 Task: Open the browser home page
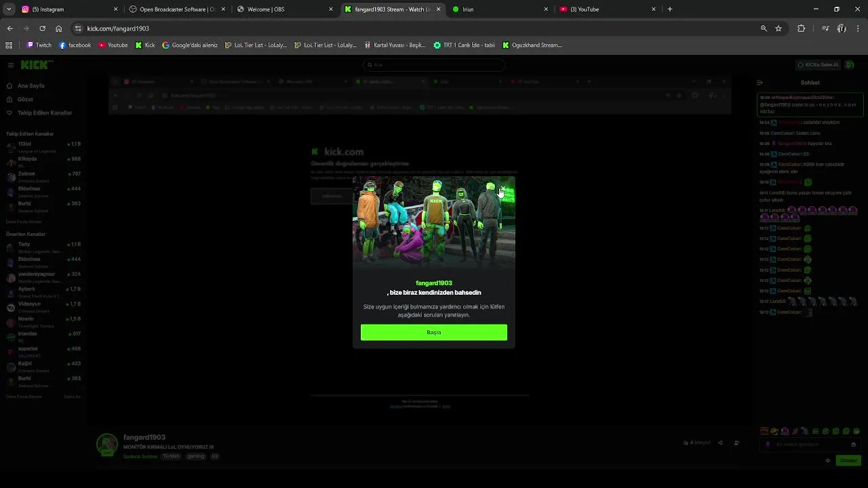click(x=59, y=28)
